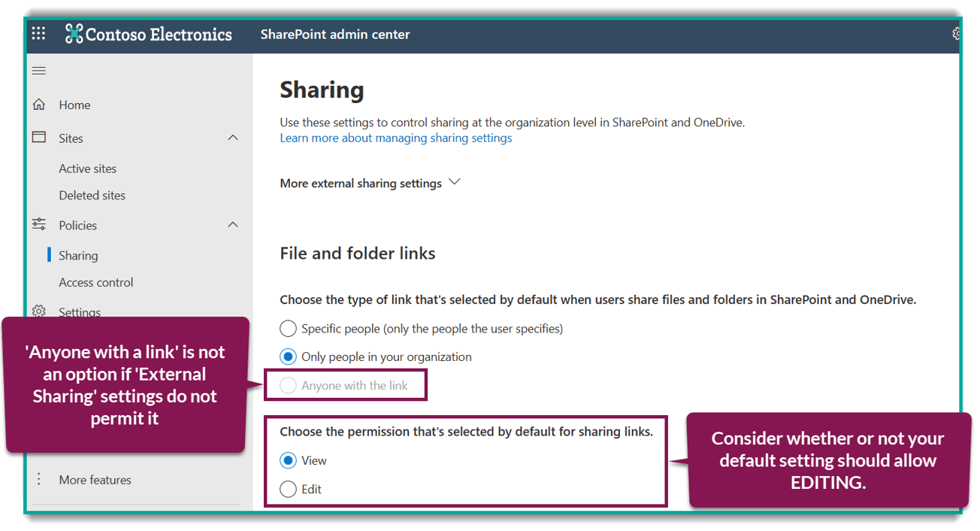Screen dimensions: 980x531
Task: Collapse the navigation with the hamburger icon
Action: click(x=39, y=70)
